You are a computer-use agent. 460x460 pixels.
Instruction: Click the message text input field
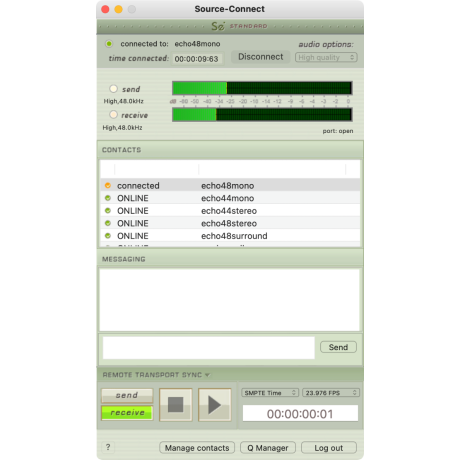(209, 348)
